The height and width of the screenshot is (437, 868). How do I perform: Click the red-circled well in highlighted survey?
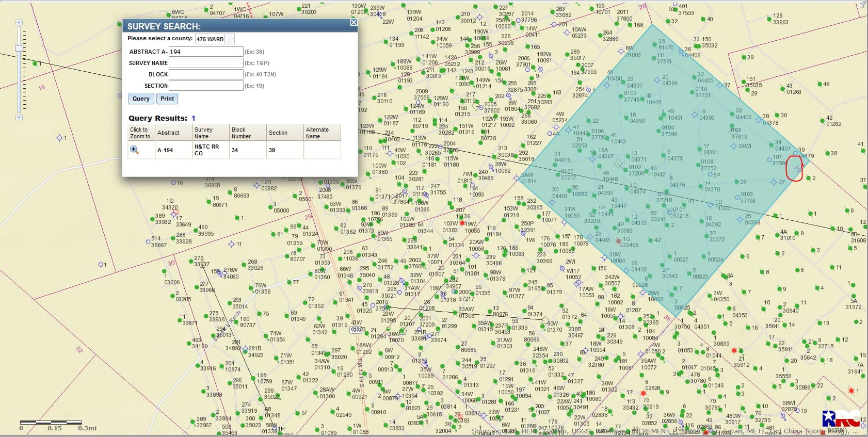[x=795, y=169]
